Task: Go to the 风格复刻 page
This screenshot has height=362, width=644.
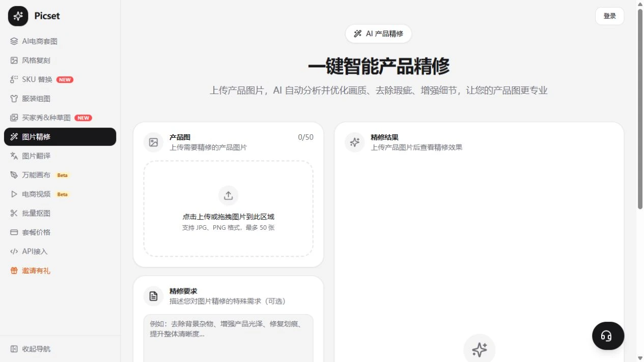Action: point(60,61)
